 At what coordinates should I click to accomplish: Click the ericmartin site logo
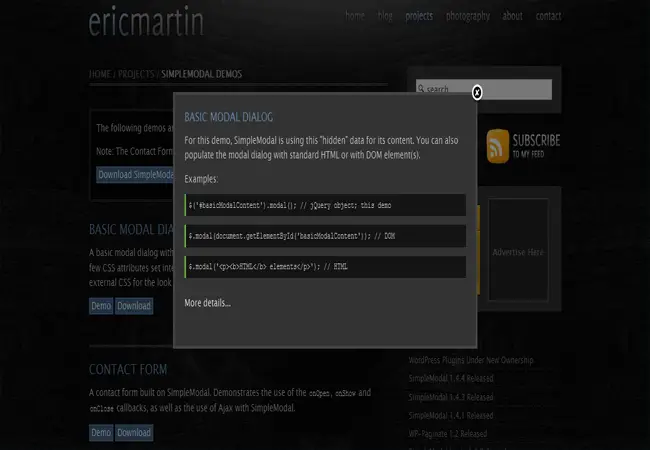click(146, 22)
